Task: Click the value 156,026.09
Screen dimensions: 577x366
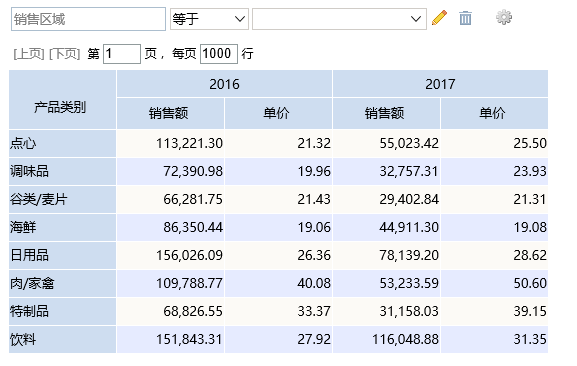Action: [x=190, y=255]
